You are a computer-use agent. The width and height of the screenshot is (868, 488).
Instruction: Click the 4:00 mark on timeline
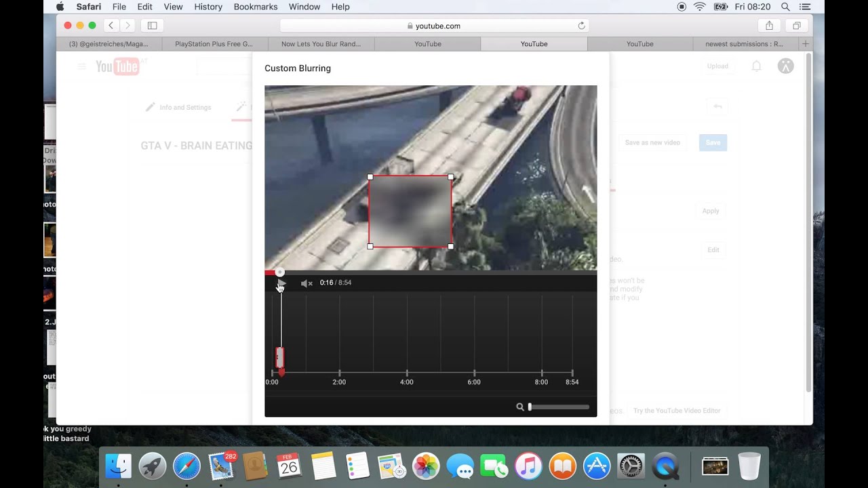[406, 382]
